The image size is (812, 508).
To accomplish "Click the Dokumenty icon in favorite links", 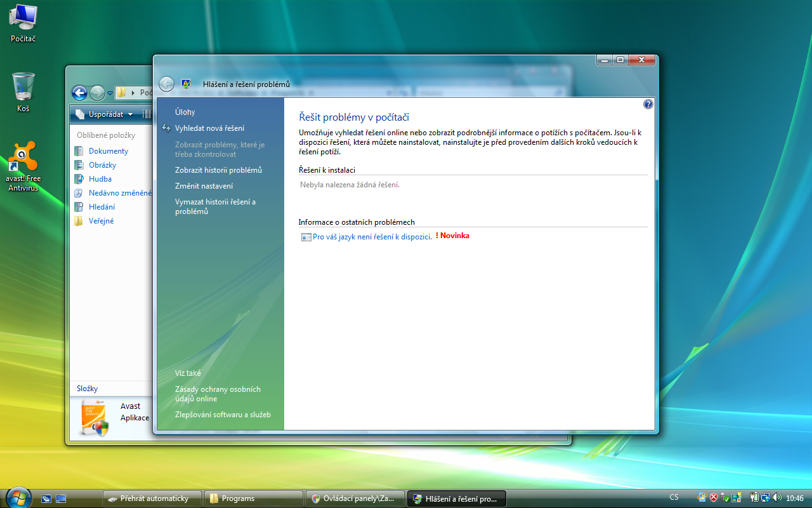I will (x=79, y=151).
